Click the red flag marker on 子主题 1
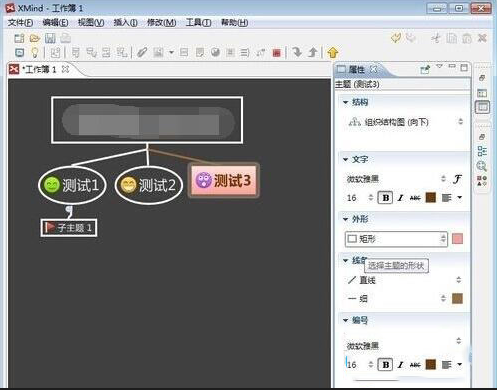497x390 pixels. (50, 228)
